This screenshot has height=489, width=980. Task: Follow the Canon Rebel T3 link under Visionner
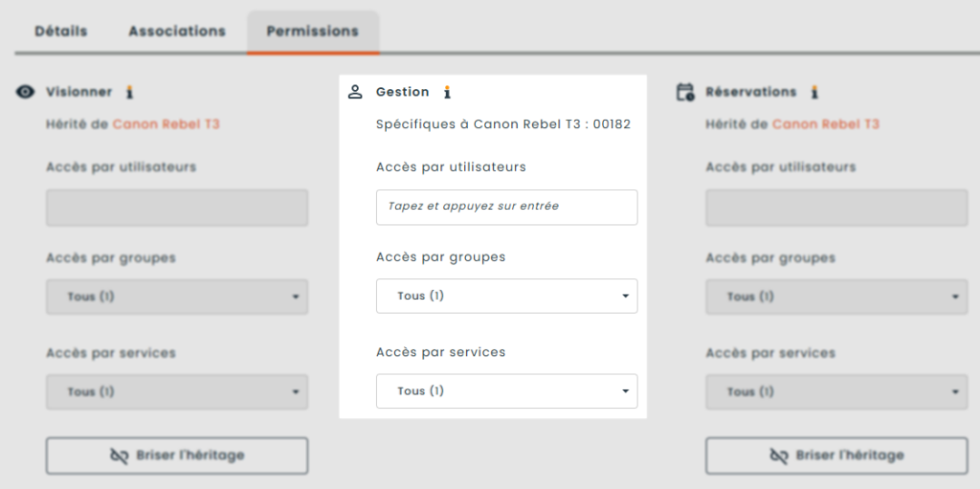[x=166, y=124]
